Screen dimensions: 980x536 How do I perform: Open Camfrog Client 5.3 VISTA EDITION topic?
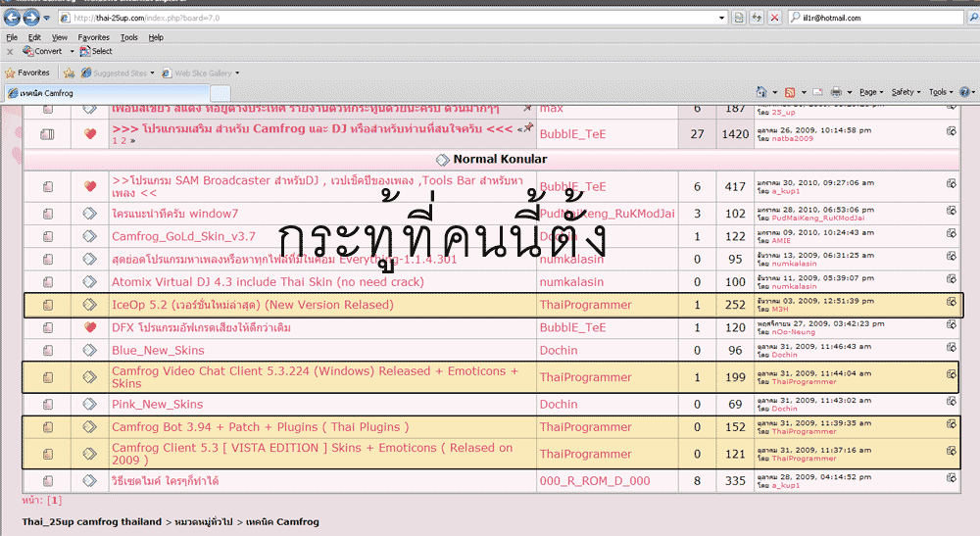(x=312, y=454)
